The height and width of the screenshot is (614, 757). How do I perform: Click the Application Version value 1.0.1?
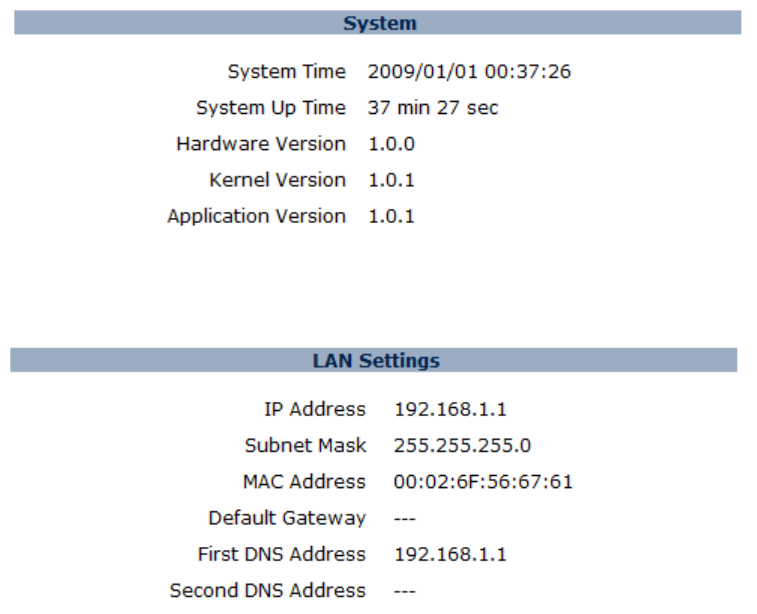[391, 216]
